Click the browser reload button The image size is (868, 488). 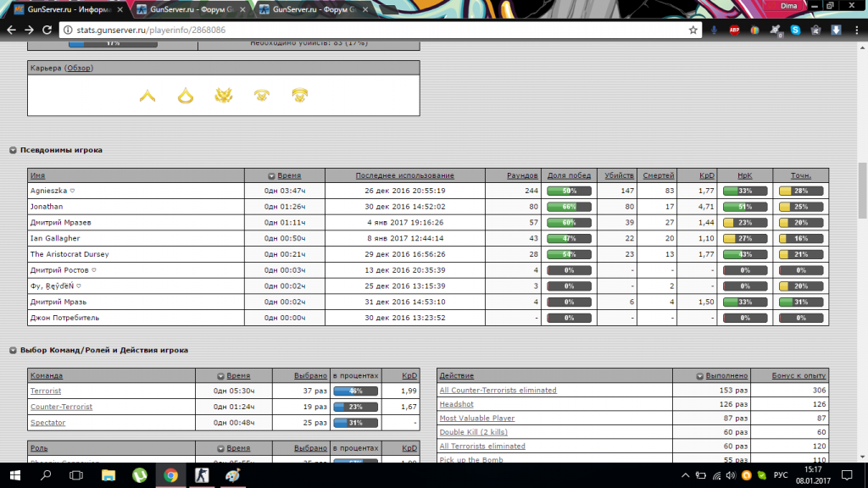[x=46, y=30]
